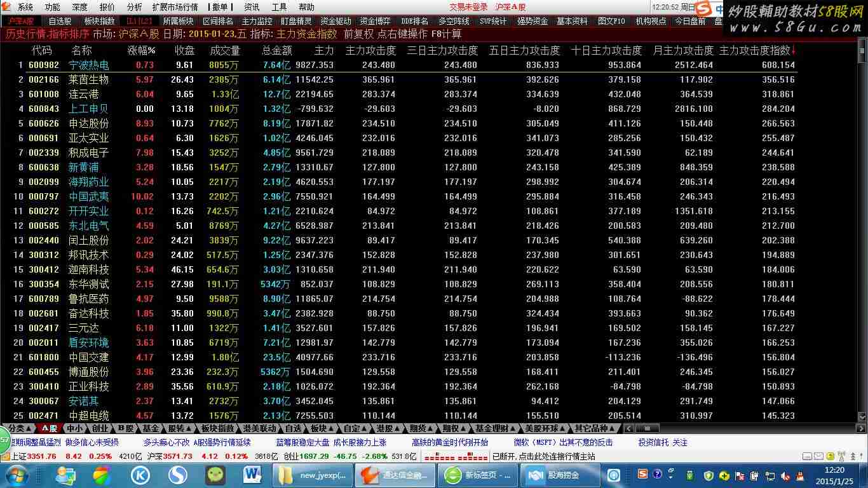Expand the 其它品种 bottom dropdown
The width and height of the screenshot is (868, 488).
(x=594, y=429)
